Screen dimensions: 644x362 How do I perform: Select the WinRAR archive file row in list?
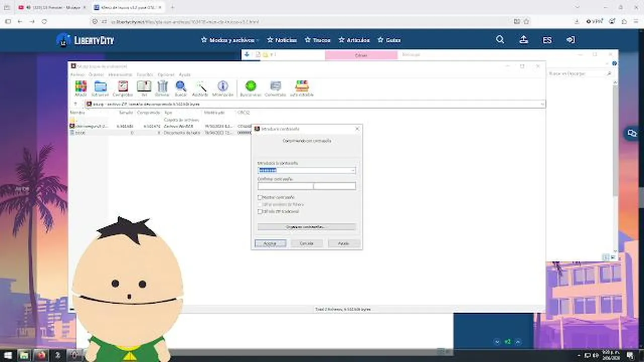(160, 126)
